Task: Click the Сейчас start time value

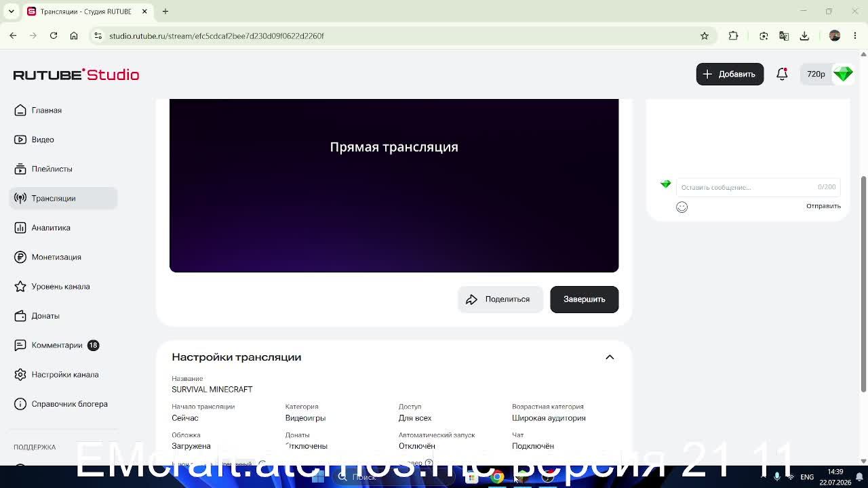Action: click(185, 418)
